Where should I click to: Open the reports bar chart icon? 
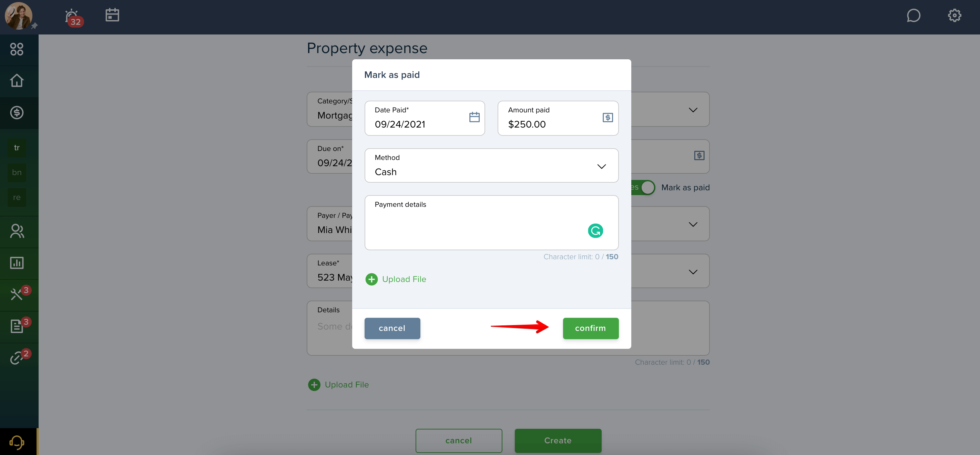17,263
